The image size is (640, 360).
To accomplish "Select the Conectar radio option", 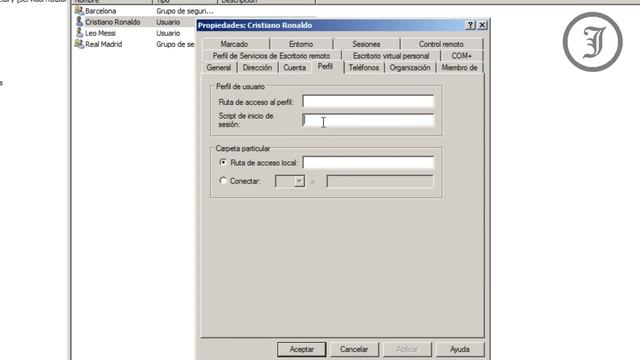I will tap(223, 180).
